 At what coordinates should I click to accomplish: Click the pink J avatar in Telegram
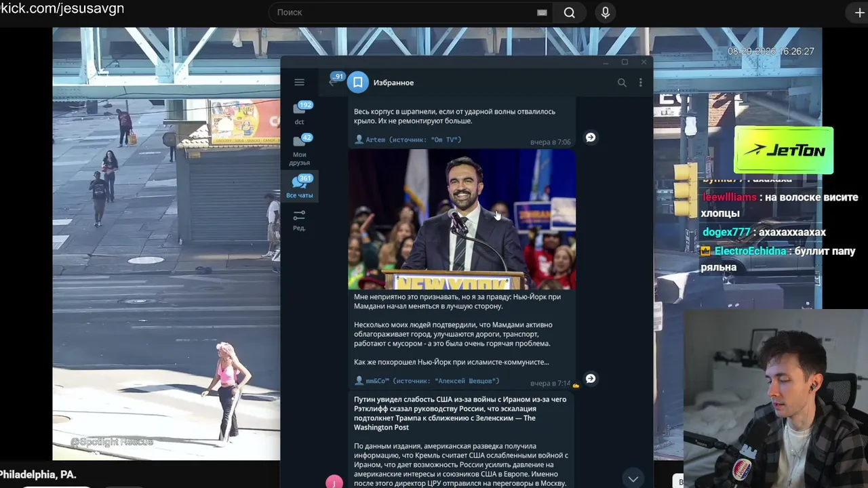[x=334, y=483]
